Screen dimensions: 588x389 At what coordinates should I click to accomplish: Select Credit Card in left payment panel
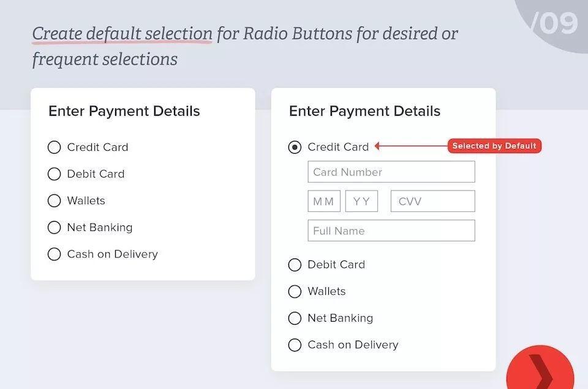(55, 147)
